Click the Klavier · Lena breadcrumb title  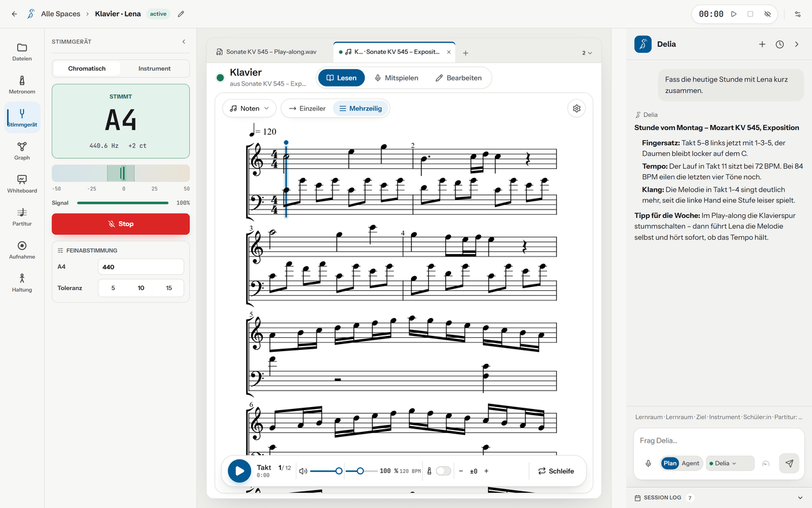pos(118,14)
